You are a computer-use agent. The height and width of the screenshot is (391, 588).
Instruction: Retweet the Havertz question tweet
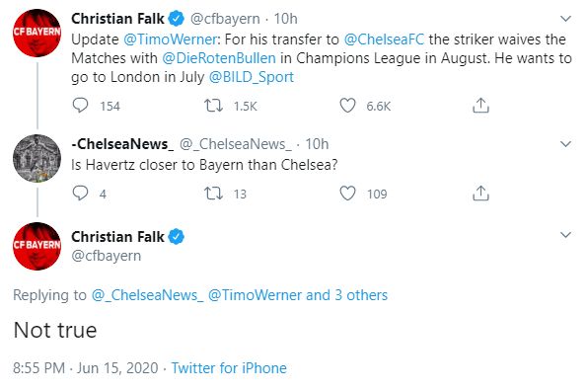[x=213, y=194]
